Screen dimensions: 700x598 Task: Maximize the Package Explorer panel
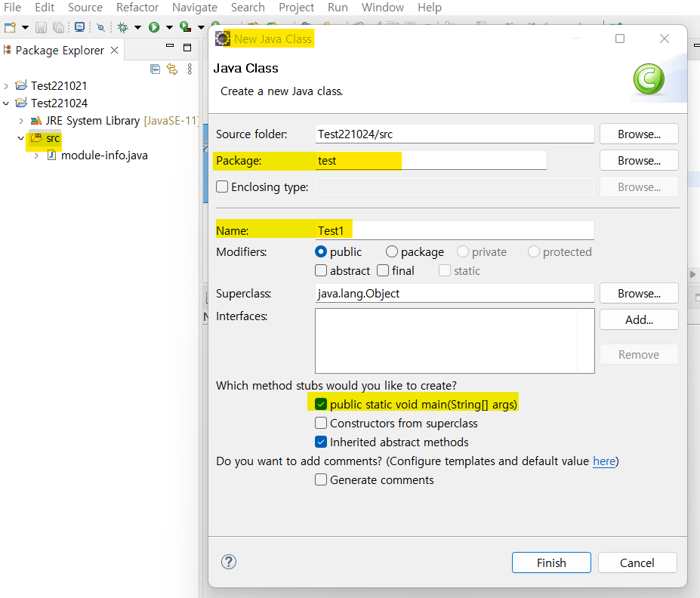pyautogui.click(x=187, y=48)
